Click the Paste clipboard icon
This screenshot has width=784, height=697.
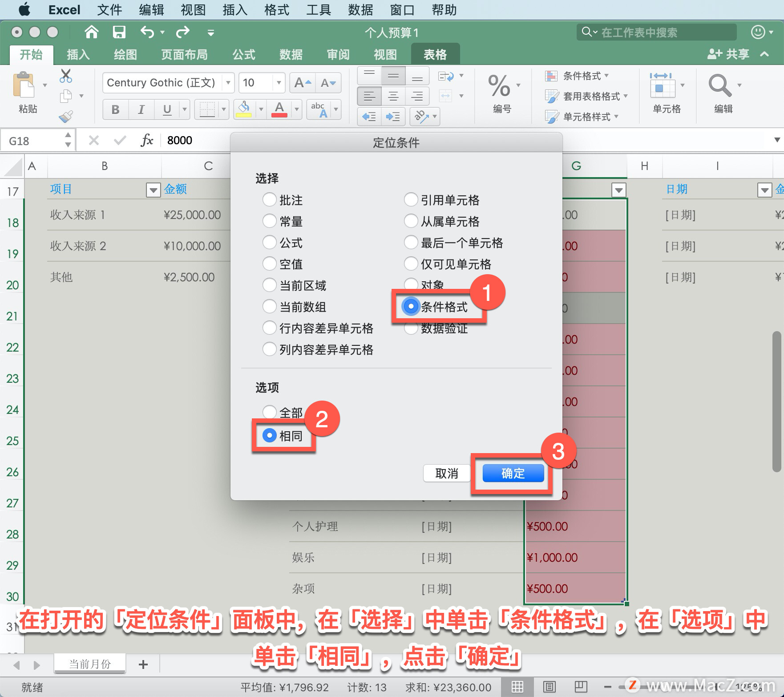pos(24,85)
